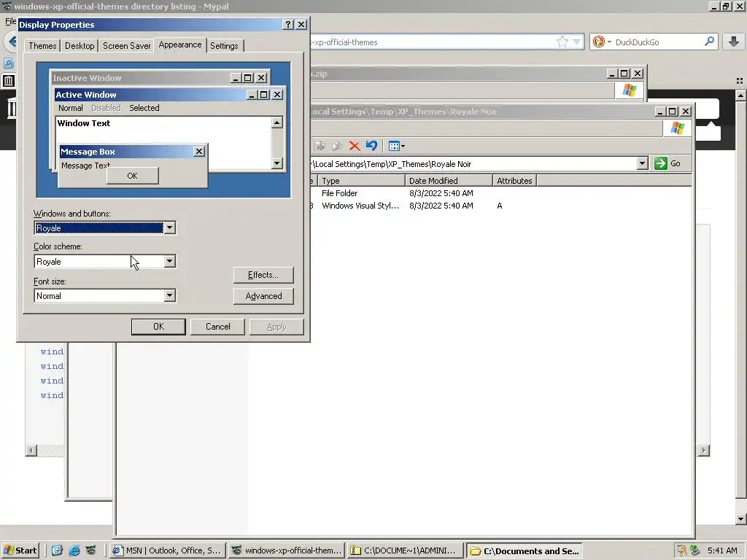The image size is (747, 560).
Task: Click the Effects button
Action: click(x=263, y=275)
